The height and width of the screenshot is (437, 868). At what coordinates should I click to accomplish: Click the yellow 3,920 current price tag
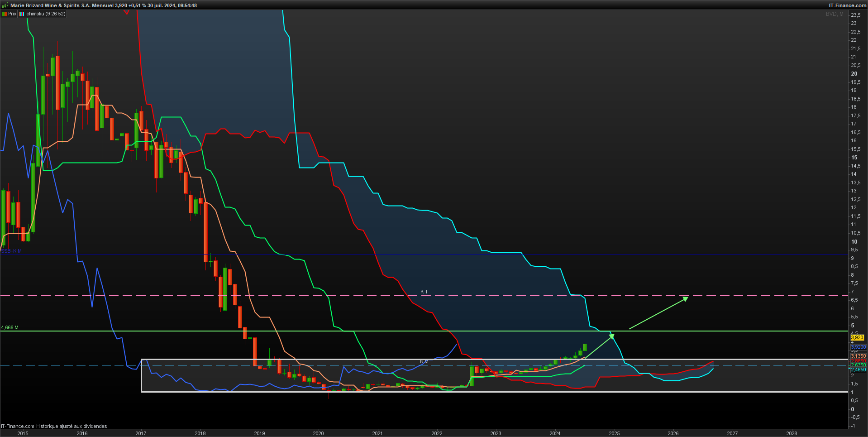coord(857,337)
